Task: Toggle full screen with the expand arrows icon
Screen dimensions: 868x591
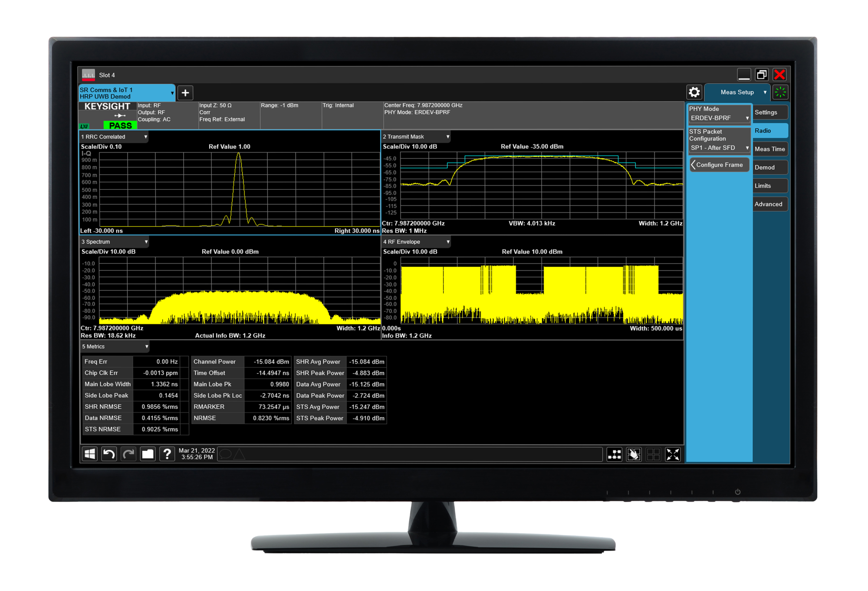Action: 673,455
